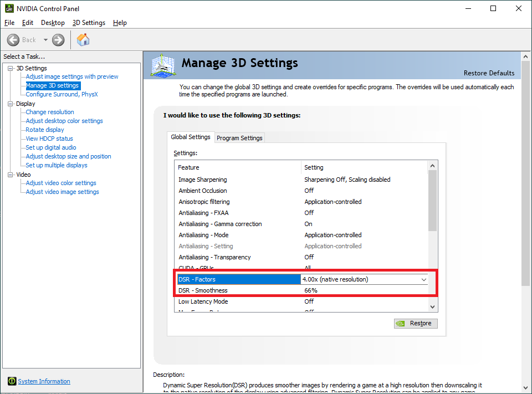The image size is (532, 394).
Task: Click the settings list scroll-down arrow
Action: [x=432, y=306]
